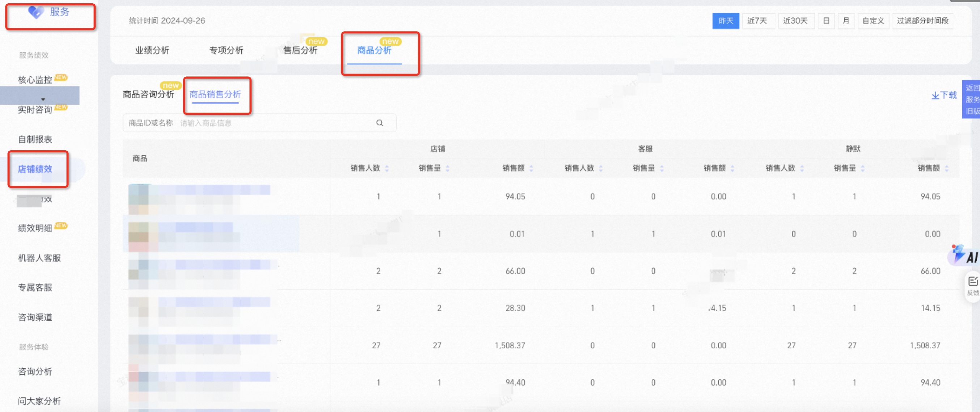This screenshot has width=980, height=412.
Task: Choose the 月 period option
Action: (846, 21)
